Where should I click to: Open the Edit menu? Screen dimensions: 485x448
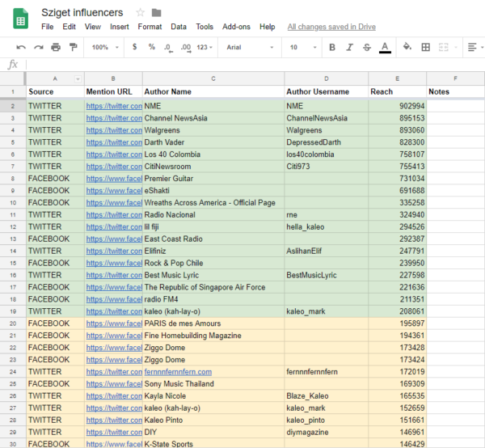click(69, 27)
